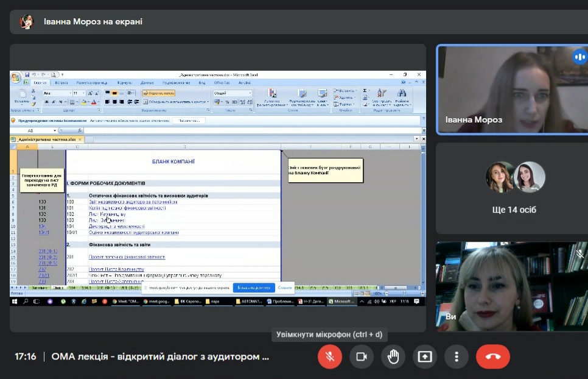
Task: Raise hand in the meeting
Action: click(393, 356)
